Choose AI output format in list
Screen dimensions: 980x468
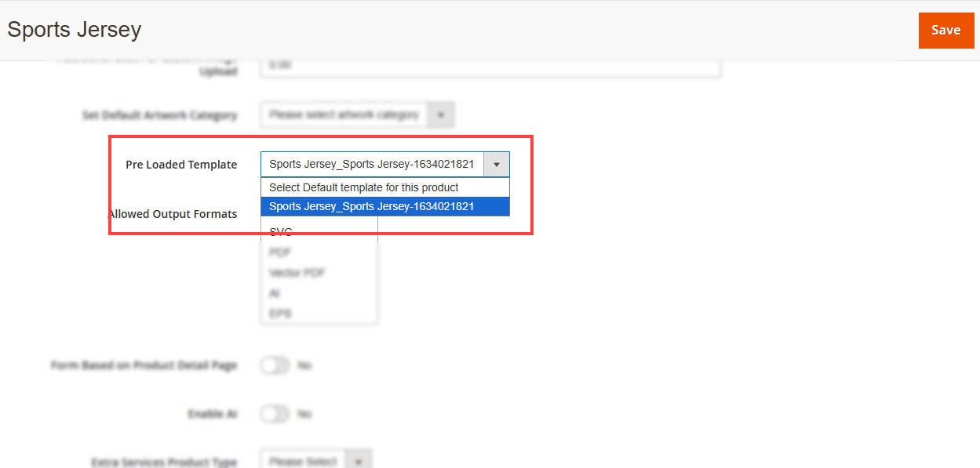(275, 293)
